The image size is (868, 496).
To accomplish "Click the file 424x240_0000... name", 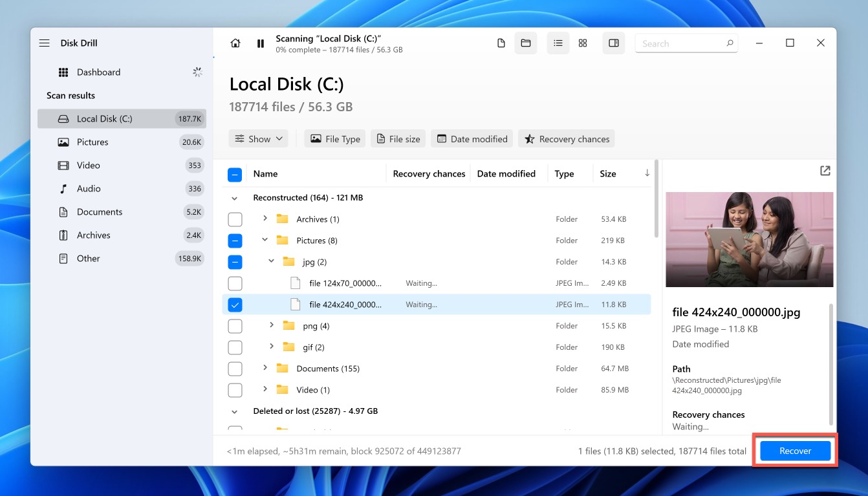I will (x=345, y=305).
